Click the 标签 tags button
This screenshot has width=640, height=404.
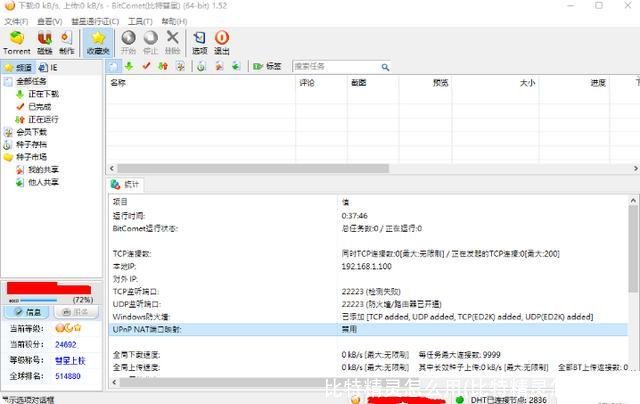point(267,66)
